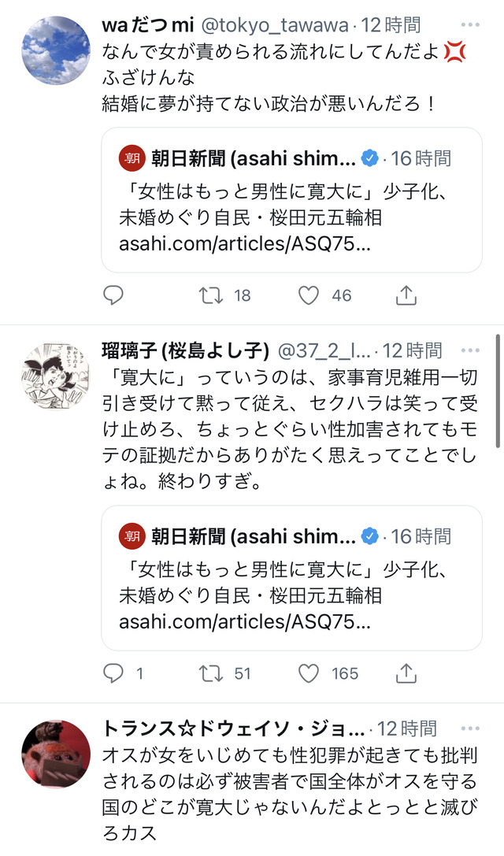Click the red 朝 logo in first quote
The height and width of the screenshot is (856, 504).
pyautogui.click(x=132, y=158)
